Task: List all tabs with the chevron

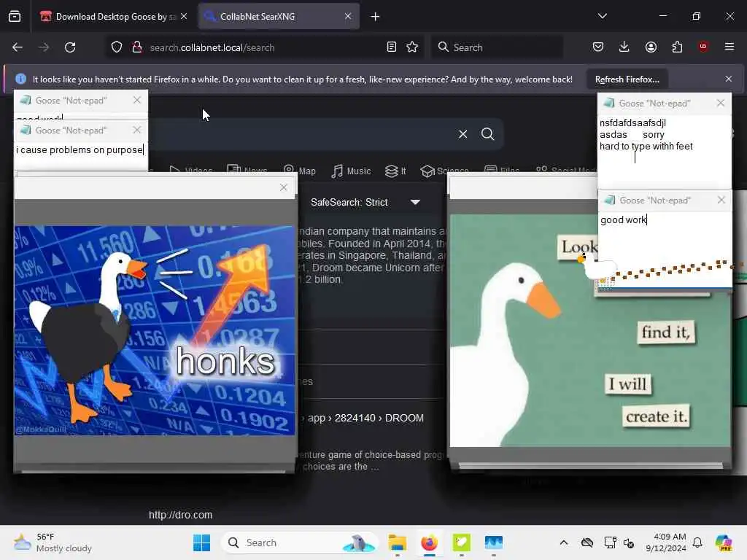Action: click(x=602, y=16)
